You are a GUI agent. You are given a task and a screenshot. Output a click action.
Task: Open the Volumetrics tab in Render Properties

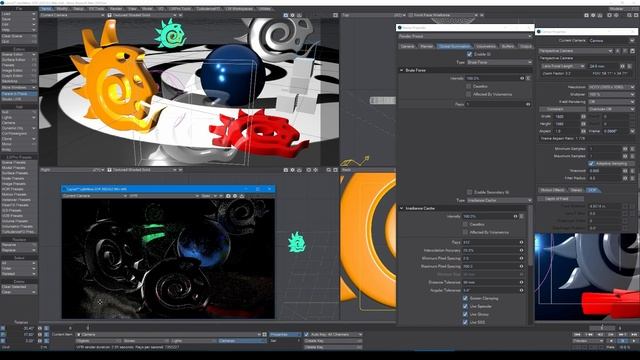(486, 46)
